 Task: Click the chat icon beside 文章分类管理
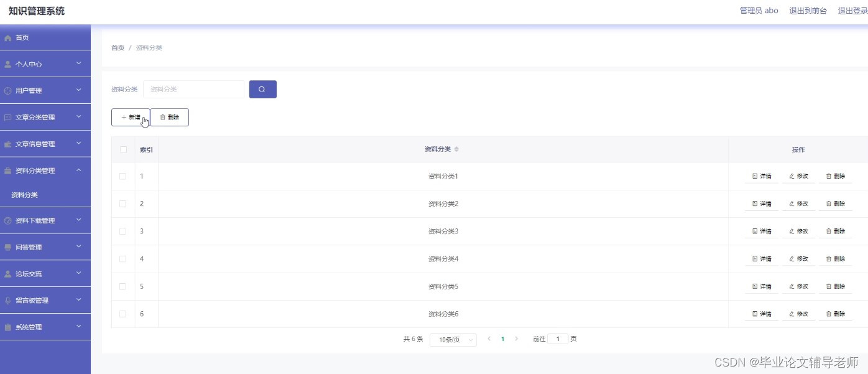(7, 117)
